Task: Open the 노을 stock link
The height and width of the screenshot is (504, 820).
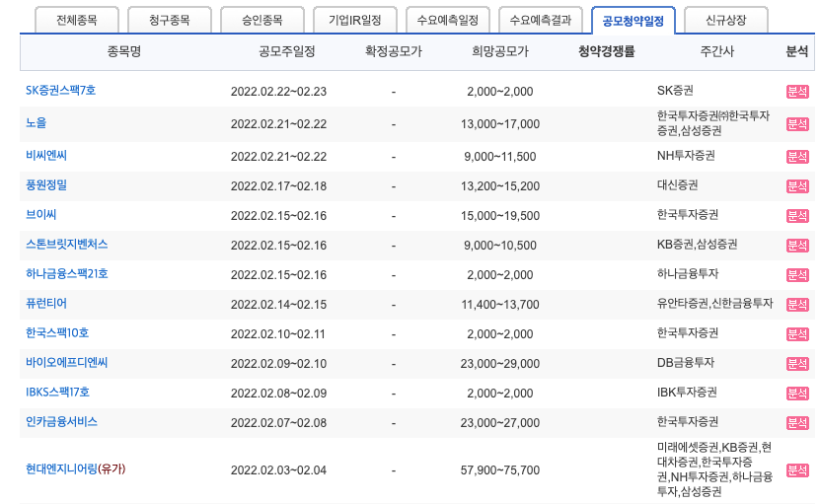Action: pyautogui.click(x=37, y=122)
